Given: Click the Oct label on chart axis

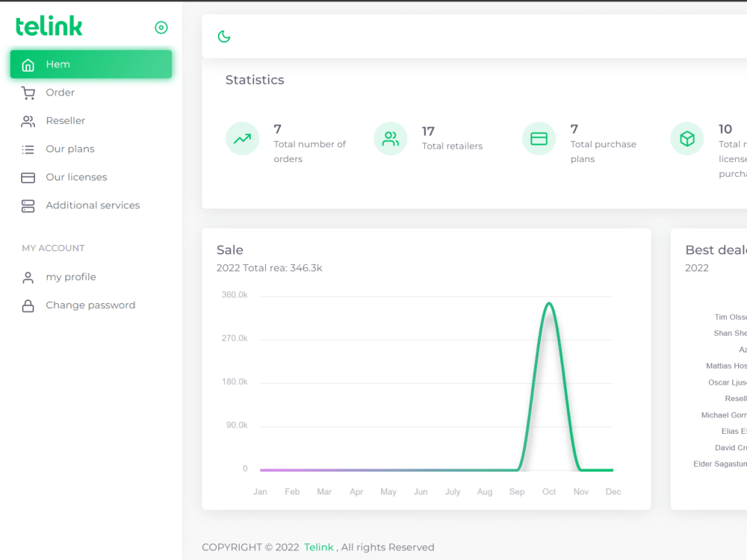Looking at the screenshot, I should pos(549,491).
